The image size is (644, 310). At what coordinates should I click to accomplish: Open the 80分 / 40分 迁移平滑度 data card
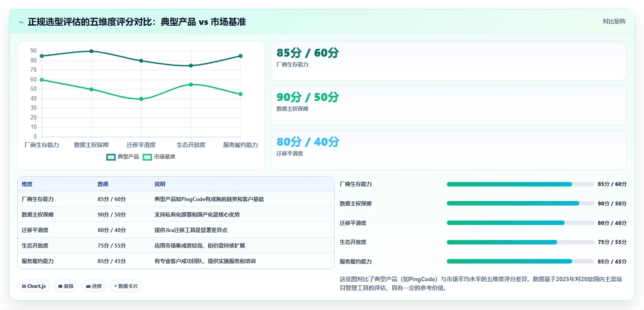point(448,150)
